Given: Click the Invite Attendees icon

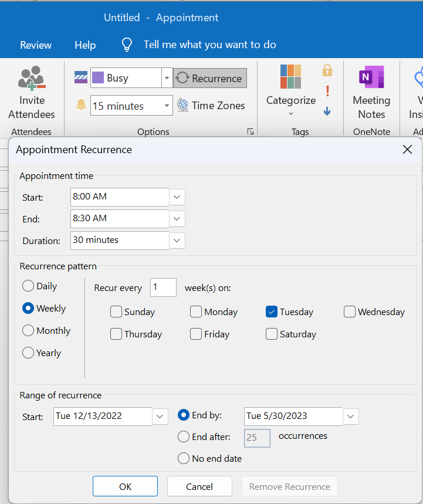Looking at the screenshot, I should click(32, 79).
